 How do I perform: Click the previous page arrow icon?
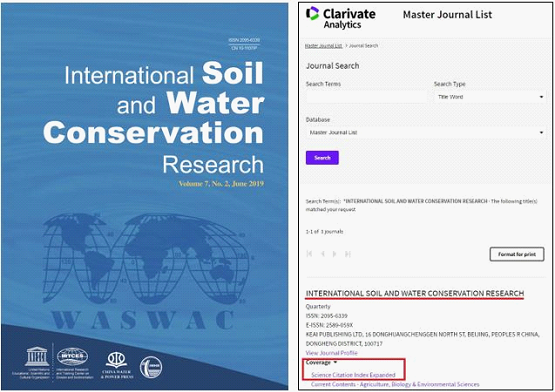tap(322, 254)
